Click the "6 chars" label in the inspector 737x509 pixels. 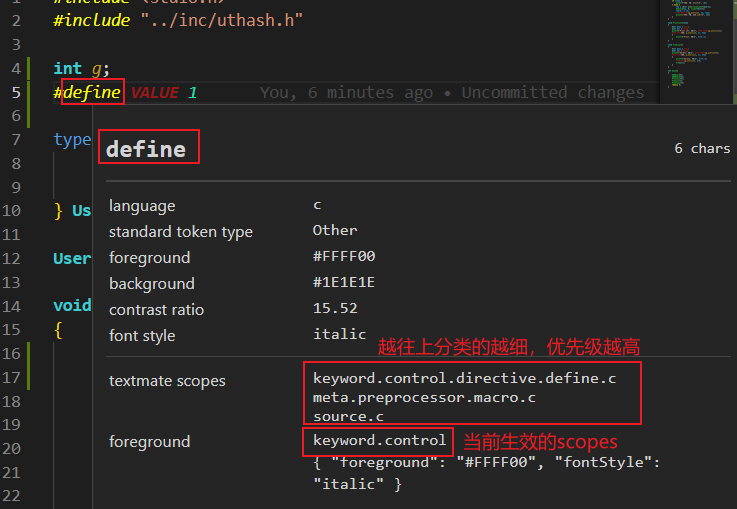[702, 149]
